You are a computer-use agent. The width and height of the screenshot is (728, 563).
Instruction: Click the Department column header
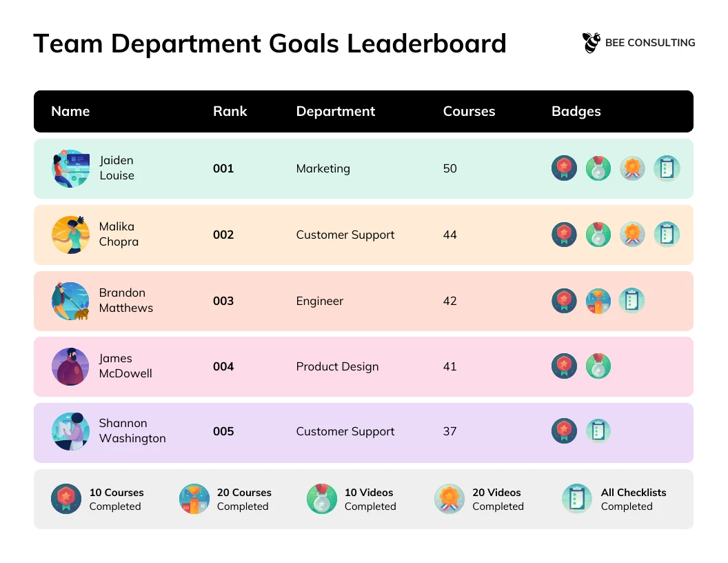point(336,111)
